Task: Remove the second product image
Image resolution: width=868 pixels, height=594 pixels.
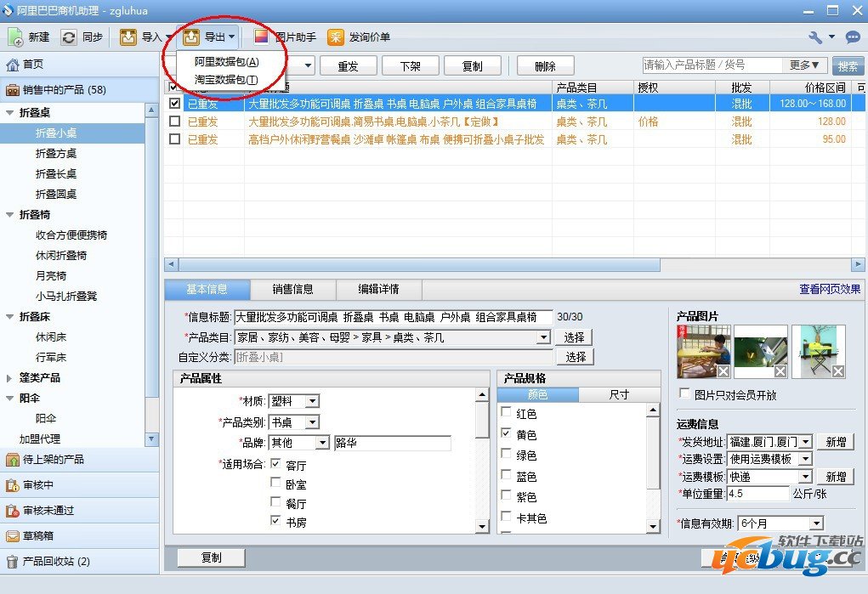Action: [x=780, y=371]
